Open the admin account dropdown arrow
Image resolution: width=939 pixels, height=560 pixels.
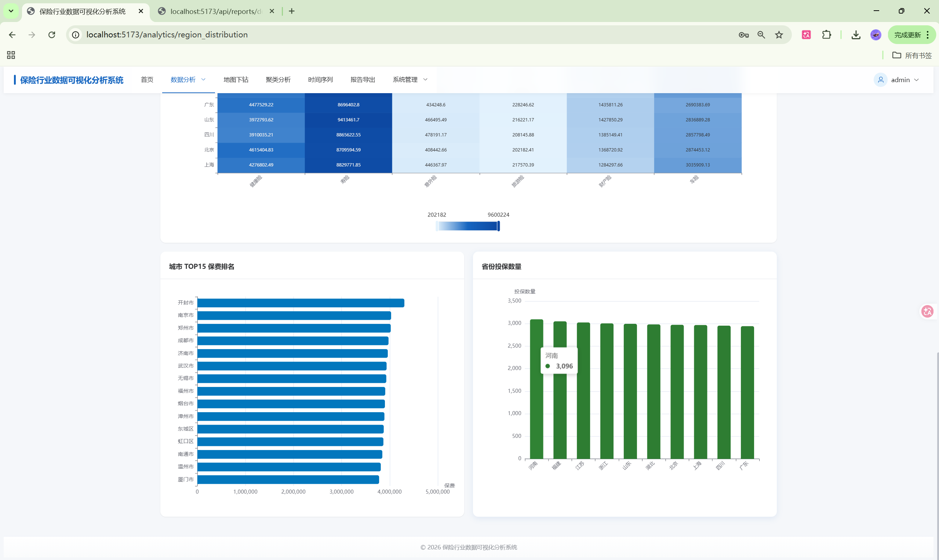917,80
